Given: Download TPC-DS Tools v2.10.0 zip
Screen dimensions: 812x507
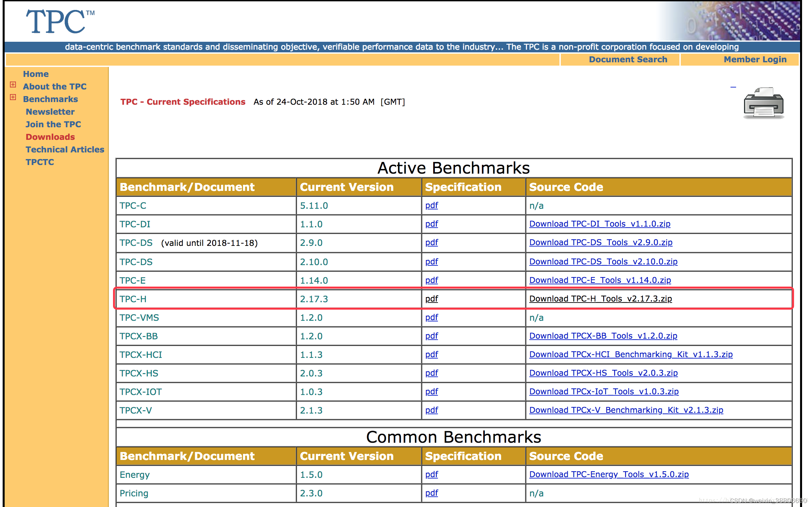Looking at the screenshot, I should click(x=603, y=261).
